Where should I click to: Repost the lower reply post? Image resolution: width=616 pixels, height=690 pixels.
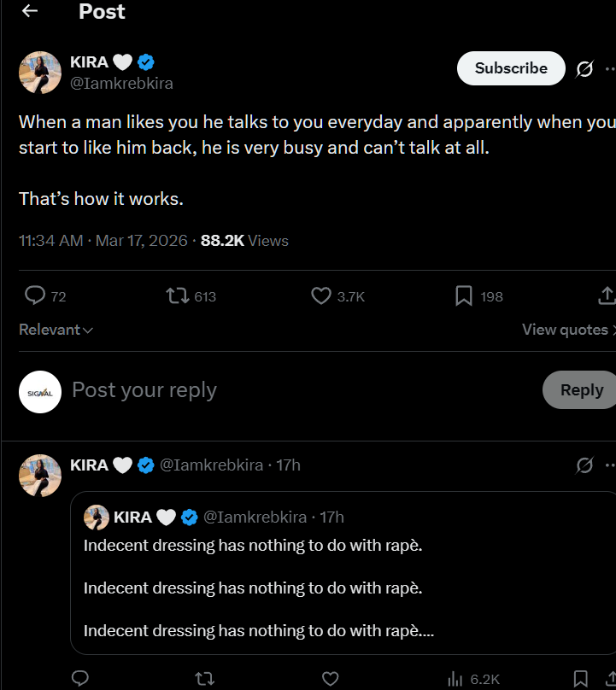(x=205, y=678)
